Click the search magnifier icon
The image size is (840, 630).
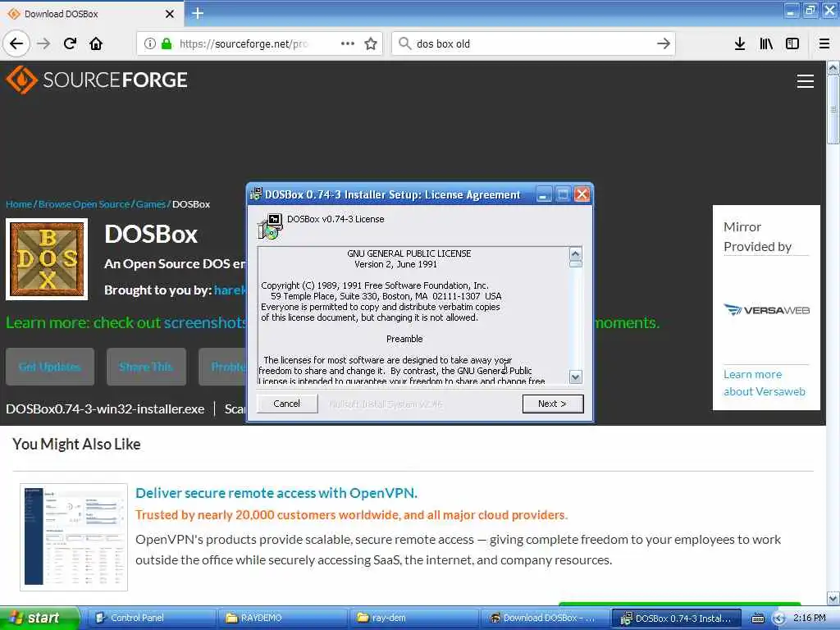point(405,43)
